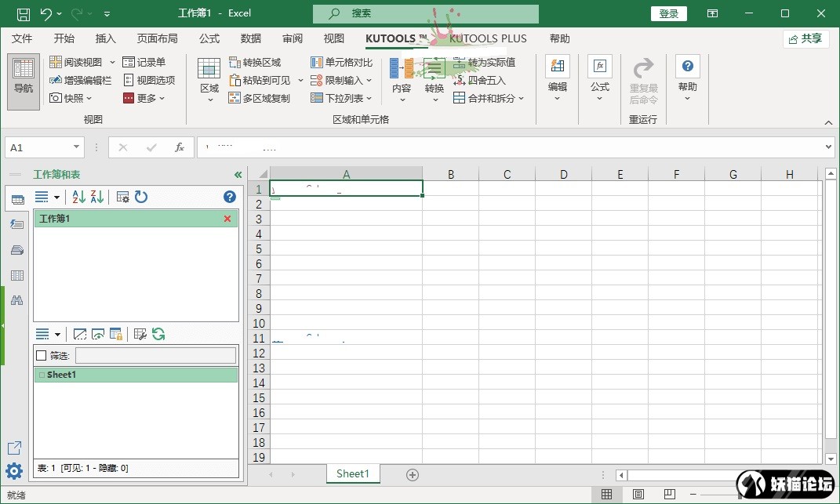Close 工作簿1 with the red X
840x504 pixels.
pos(227,219)
